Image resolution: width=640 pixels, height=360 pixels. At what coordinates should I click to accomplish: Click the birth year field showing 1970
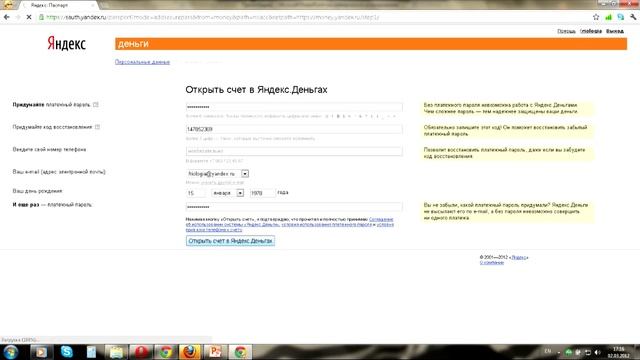262,193
